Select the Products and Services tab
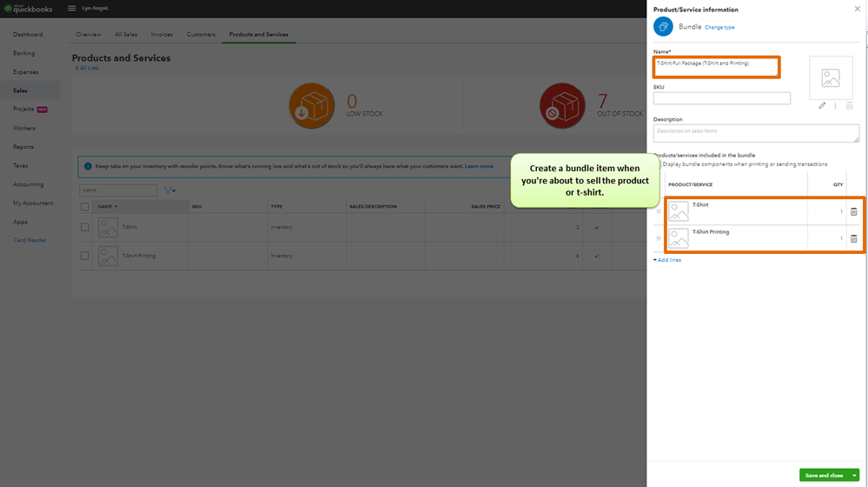Screen dimensions: 868x487 pyautogui.click(x=259, y=34)
